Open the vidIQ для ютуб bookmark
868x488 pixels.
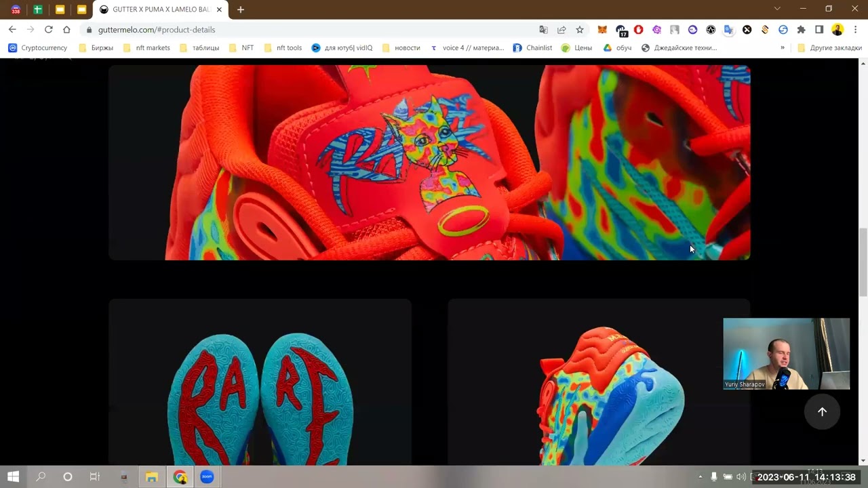342,48
